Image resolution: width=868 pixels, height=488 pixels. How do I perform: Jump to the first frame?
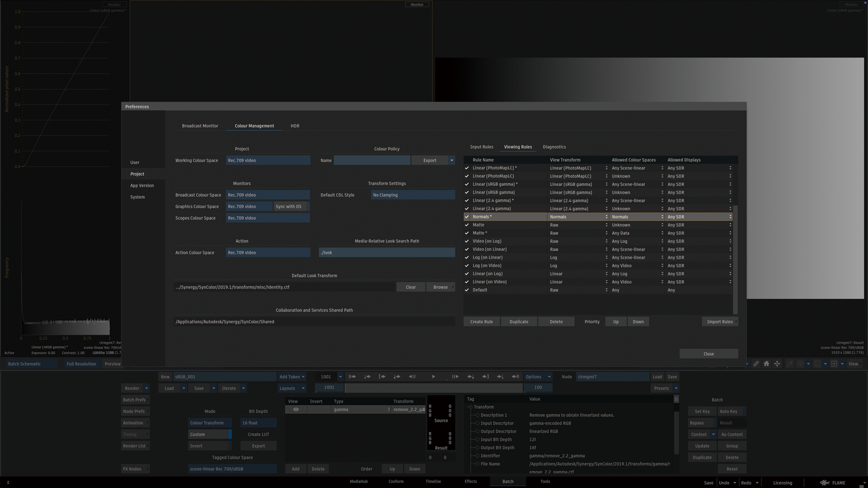click(x=352, y=377)
